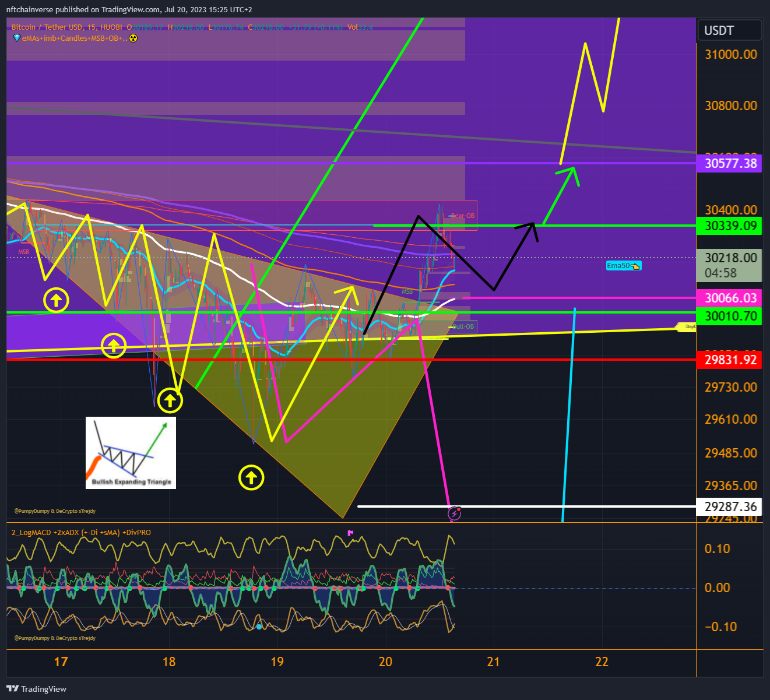Click the 30010.70 green price label
Viewport: 770px width, 700px height.
point(730,316)
